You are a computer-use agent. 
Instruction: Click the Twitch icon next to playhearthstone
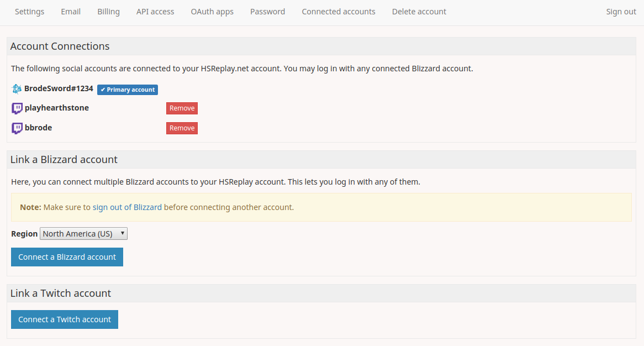17,108
